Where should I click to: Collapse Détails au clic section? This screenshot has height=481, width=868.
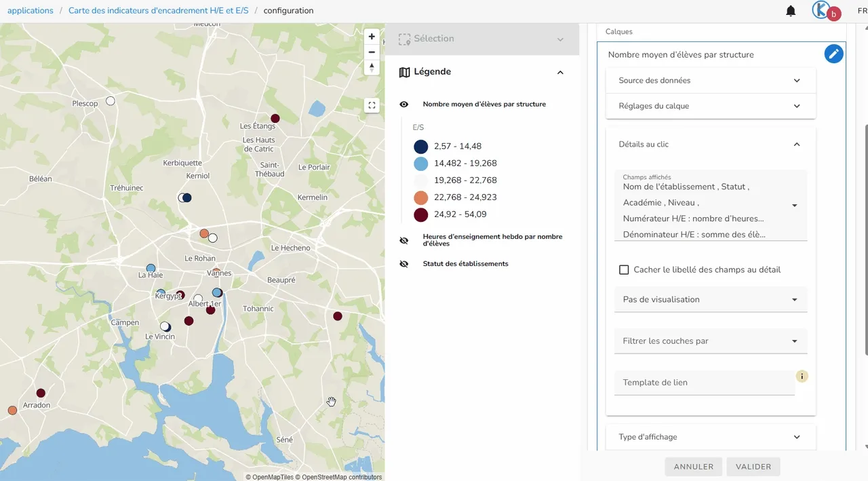[711, 145]
